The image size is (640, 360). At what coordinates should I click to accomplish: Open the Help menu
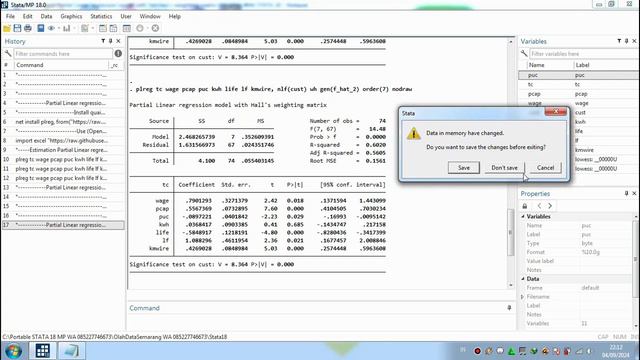[x=175, y=16]
